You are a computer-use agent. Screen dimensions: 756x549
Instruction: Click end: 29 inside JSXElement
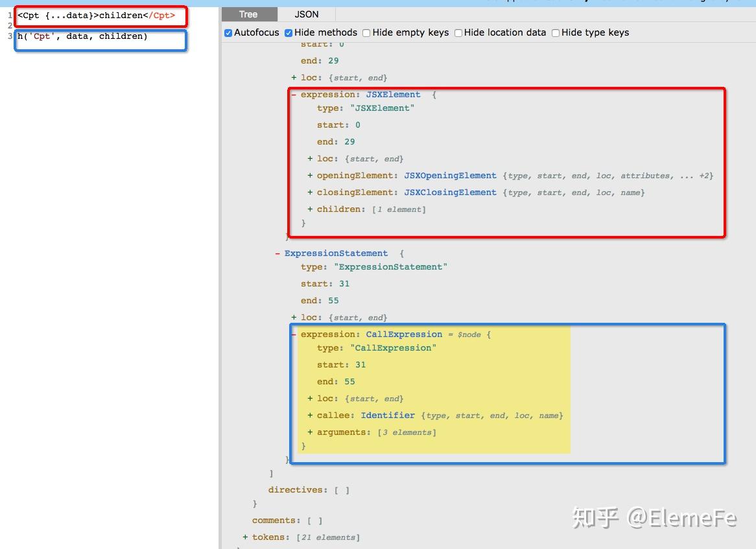[x=336, y=142]
